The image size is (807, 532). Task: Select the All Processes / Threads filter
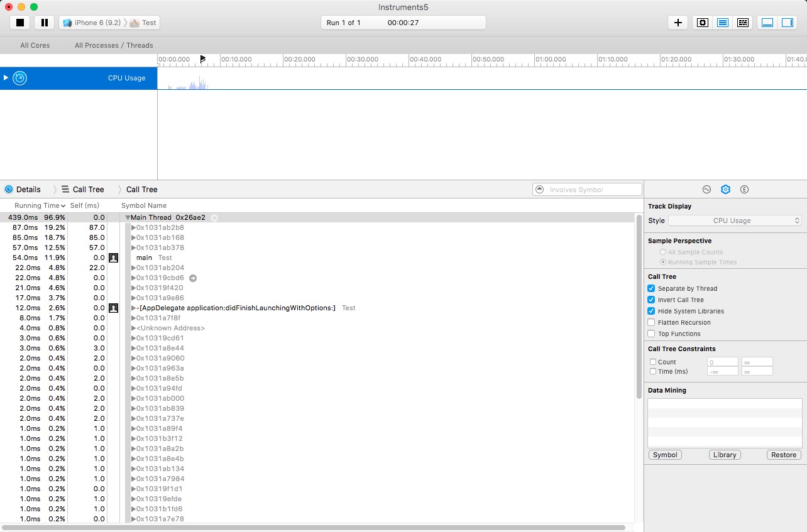(x=114, y=45)
